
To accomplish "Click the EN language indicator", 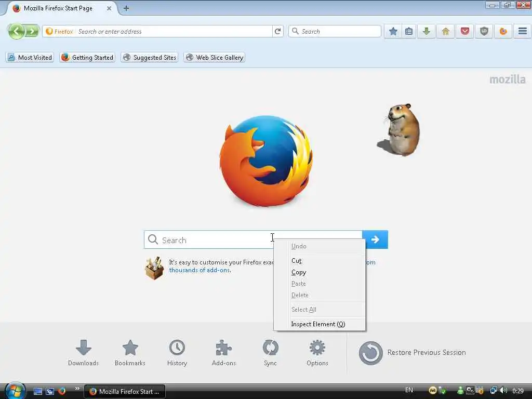I will pos(409,390).
